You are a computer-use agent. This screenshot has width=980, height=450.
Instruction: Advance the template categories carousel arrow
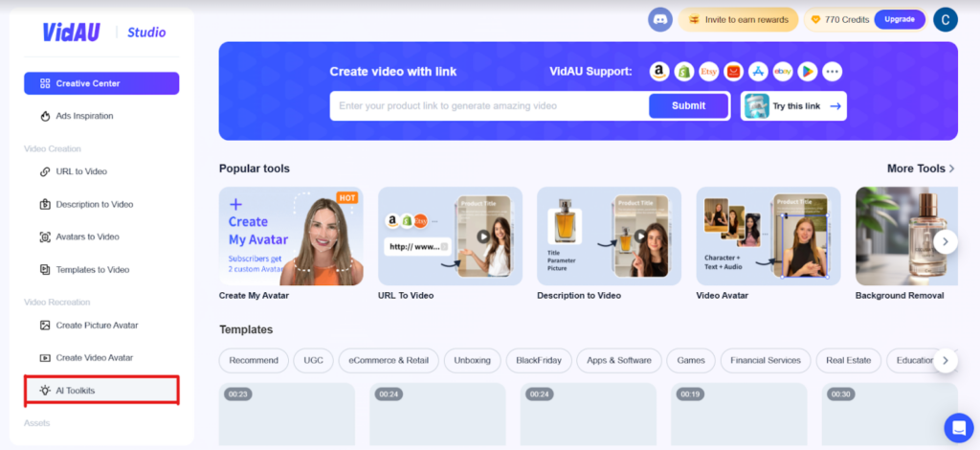click(946, 360)
